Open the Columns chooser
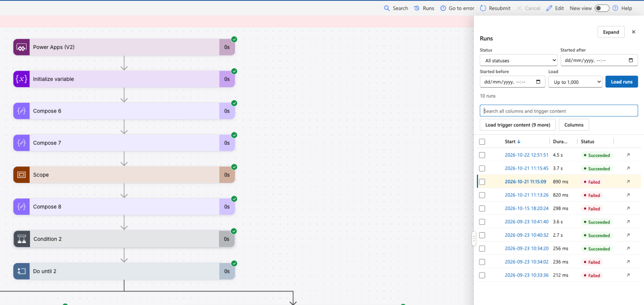644x305 pixels. pos(574,125)
